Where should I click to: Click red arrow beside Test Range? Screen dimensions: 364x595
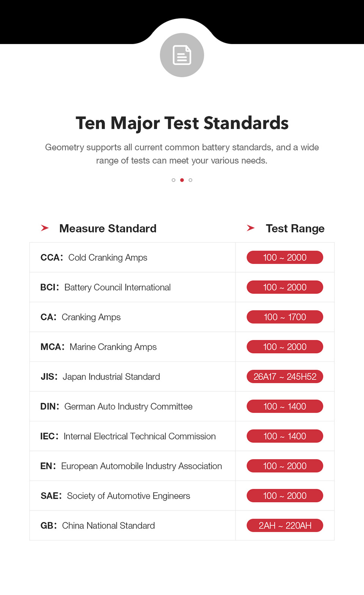[x=251, y=228]
